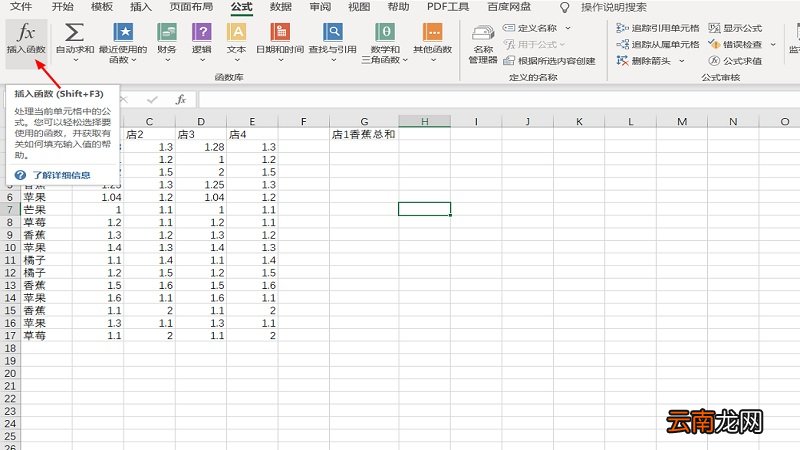Select row 10 header
This screenshot has width=800, height=450.
(10, 247)
